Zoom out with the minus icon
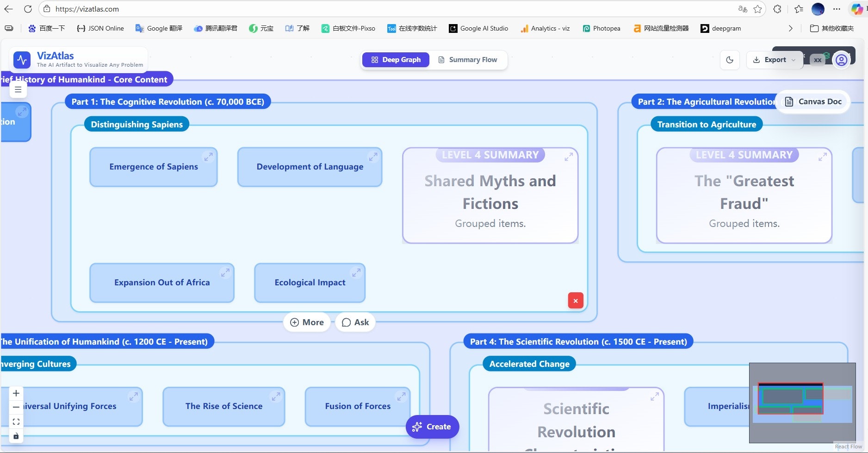The height and width of the screenshot is (453, 868). click(16, 407)
